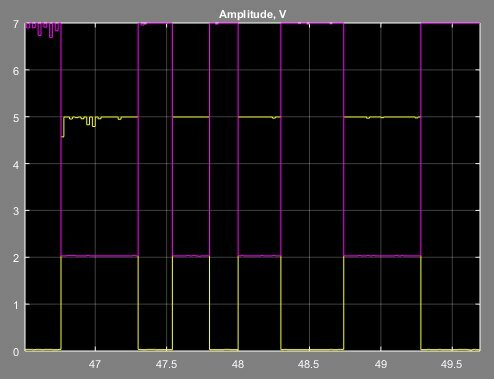494x379 pixels.
Task: Click the y-axis tick label 5
Action: 16,118
